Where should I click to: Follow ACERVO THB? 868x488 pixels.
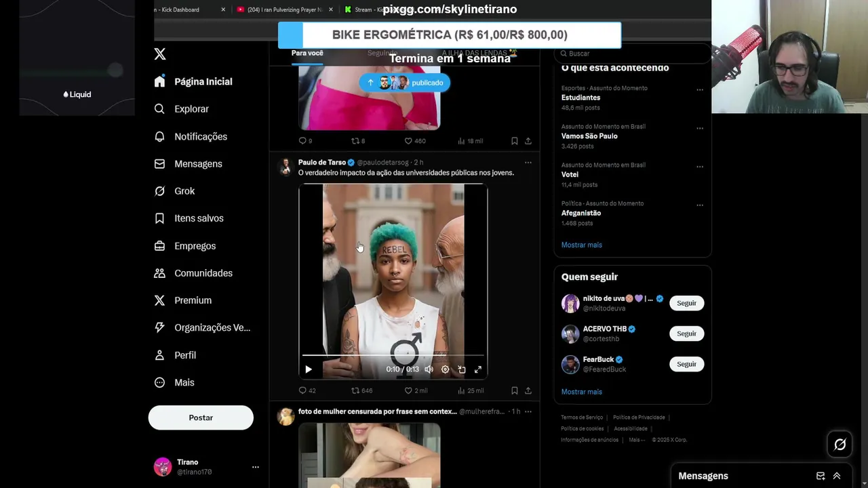[x=686, y=333]
